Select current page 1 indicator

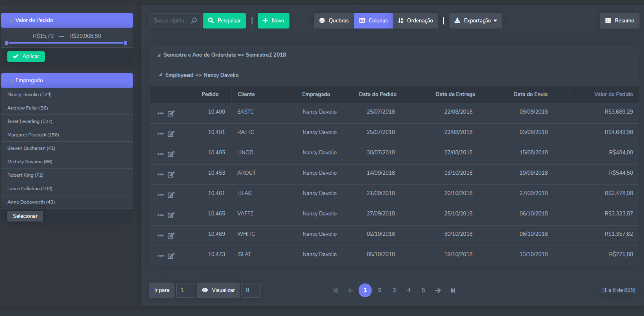365,290
